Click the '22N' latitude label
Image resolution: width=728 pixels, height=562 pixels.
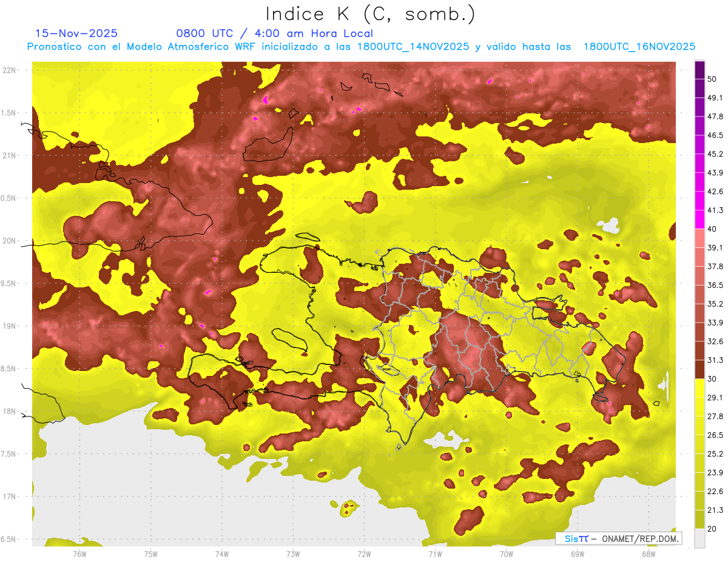tap(10, 70)
